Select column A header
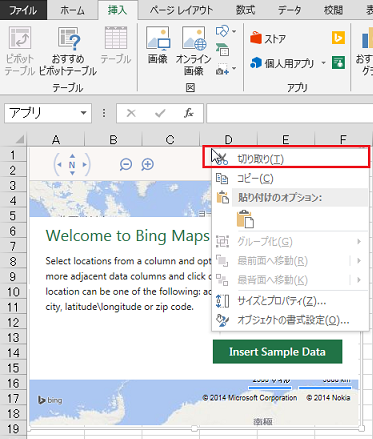Image resolution: width=373 pixels, height=439 pixels. [x=56, y=139]
